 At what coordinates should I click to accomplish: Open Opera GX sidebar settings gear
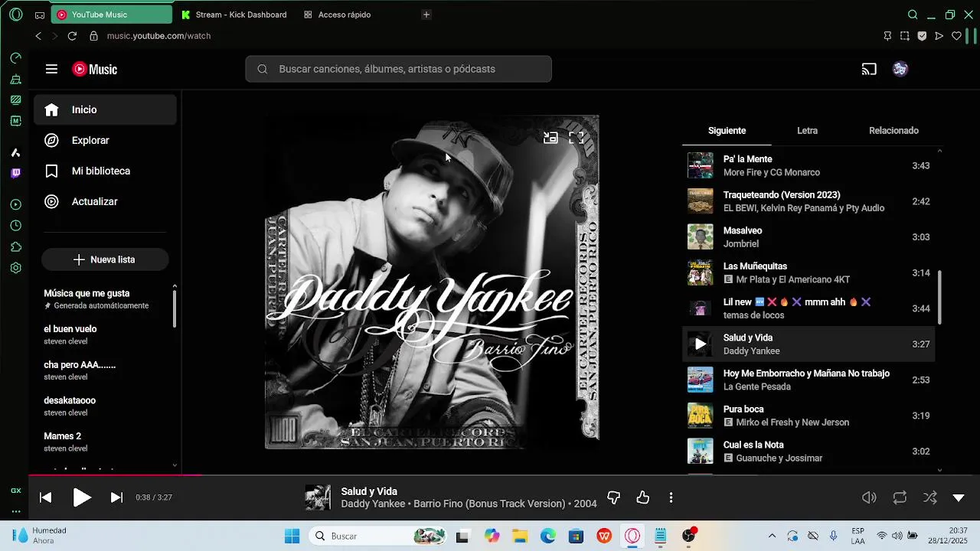point(15,269)
